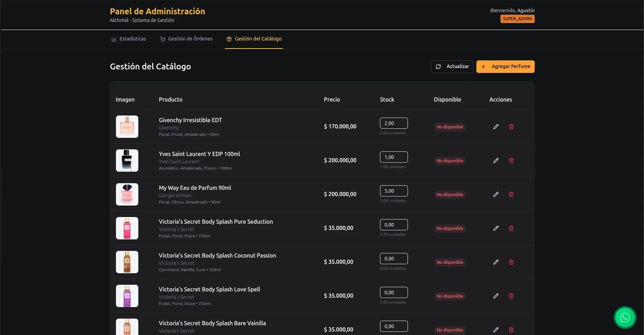Edit Bare Vainilla body splash pencil icon
This screenshot has height=335, width=644.
496,330
